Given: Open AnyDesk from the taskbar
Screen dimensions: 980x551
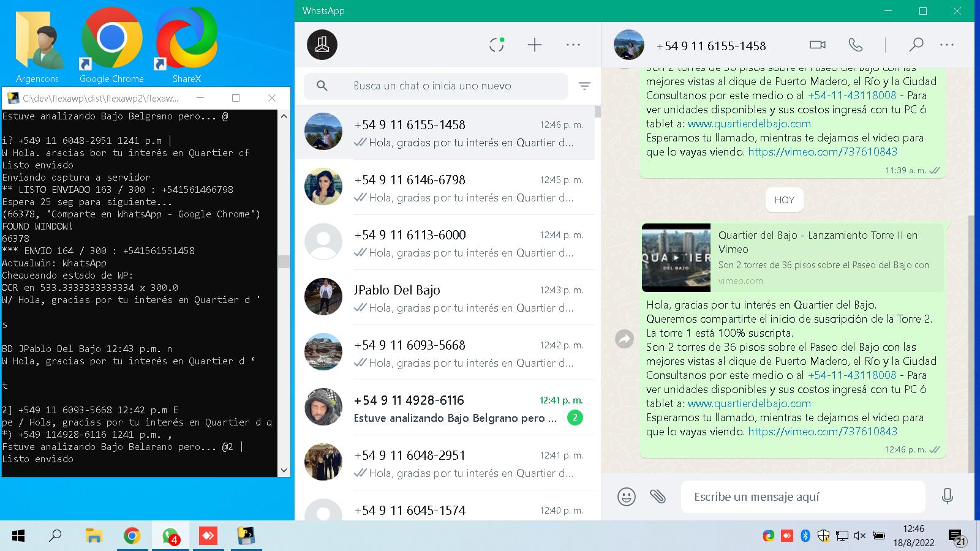Looking at the screenshot, I should (x=208, y=536).
